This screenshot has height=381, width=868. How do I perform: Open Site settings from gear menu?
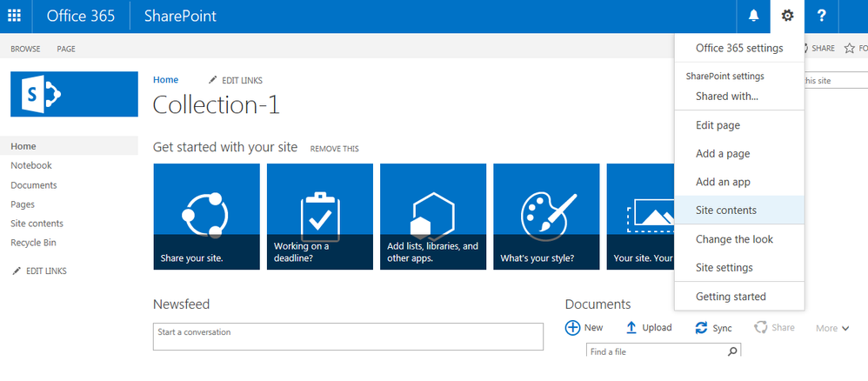(739, 267)
